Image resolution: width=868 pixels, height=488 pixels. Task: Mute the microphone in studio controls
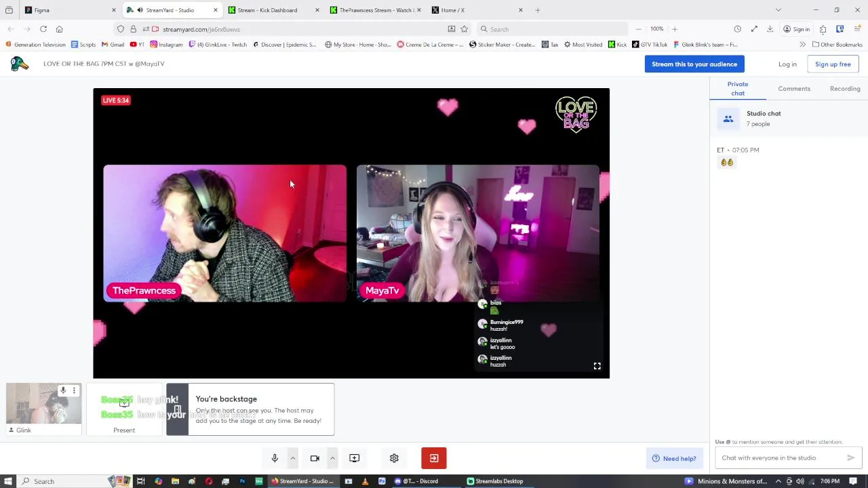pyautogui.click(x=275, y=458)
